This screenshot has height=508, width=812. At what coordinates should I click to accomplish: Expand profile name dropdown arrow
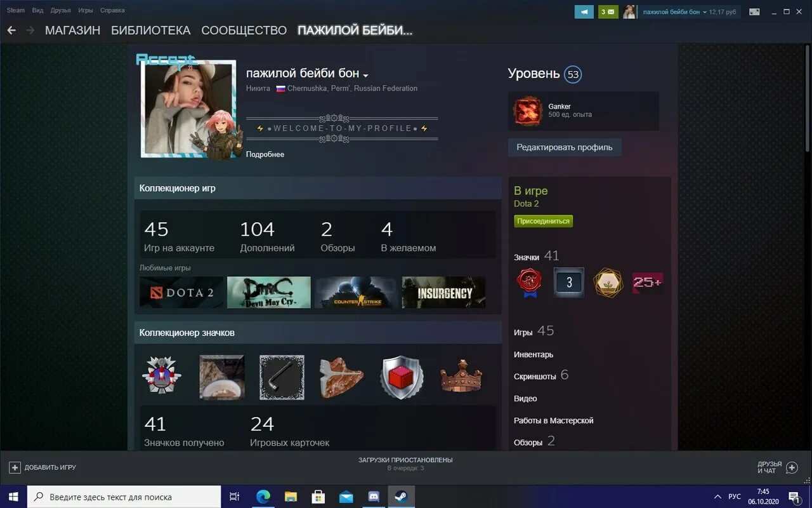(365, 76)
